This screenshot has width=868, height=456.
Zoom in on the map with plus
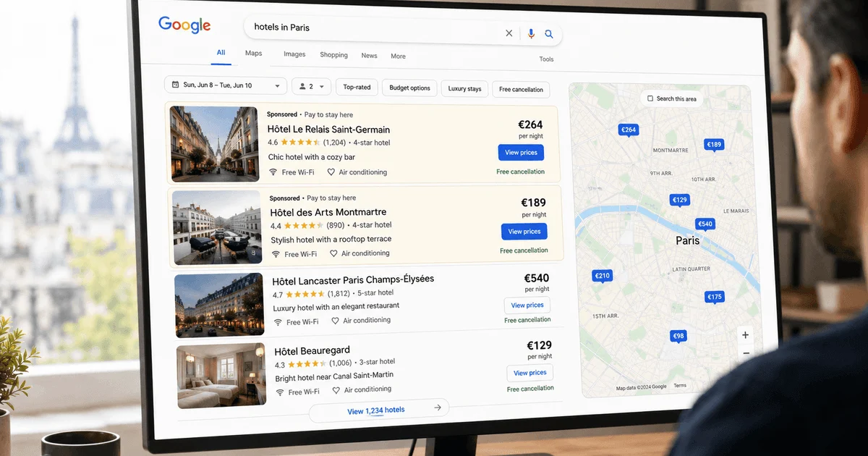click(x=746, y=335)
